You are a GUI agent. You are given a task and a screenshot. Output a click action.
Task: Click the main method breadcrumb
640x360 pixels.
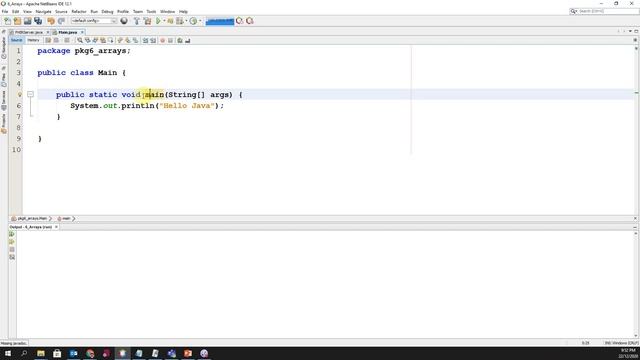pyautogui.click(x=65, y=219)
